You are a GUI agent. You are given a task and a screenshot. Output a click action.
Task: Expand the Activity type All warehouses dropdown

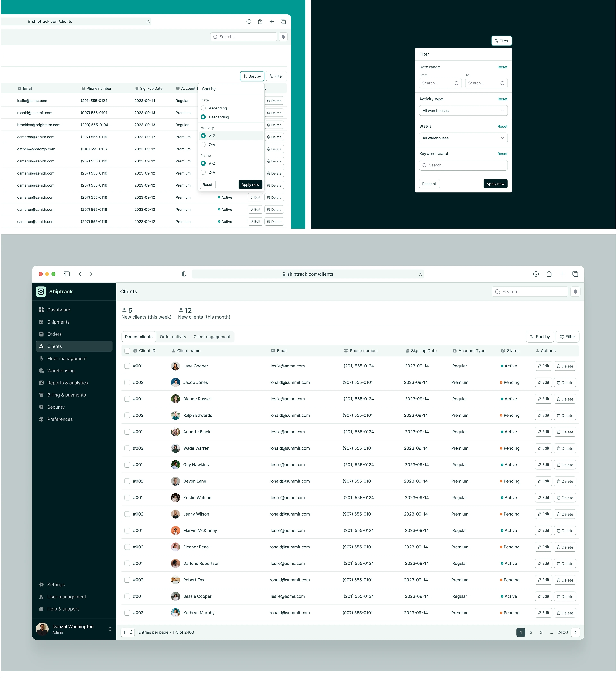click(463, 111)
